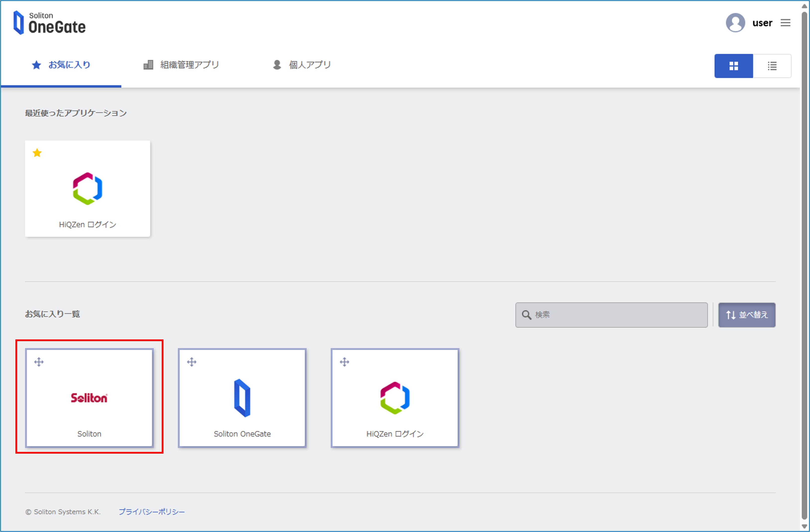Click the Soliton OneGate logo in header
810x532 pixels.
tap(49, 22)
